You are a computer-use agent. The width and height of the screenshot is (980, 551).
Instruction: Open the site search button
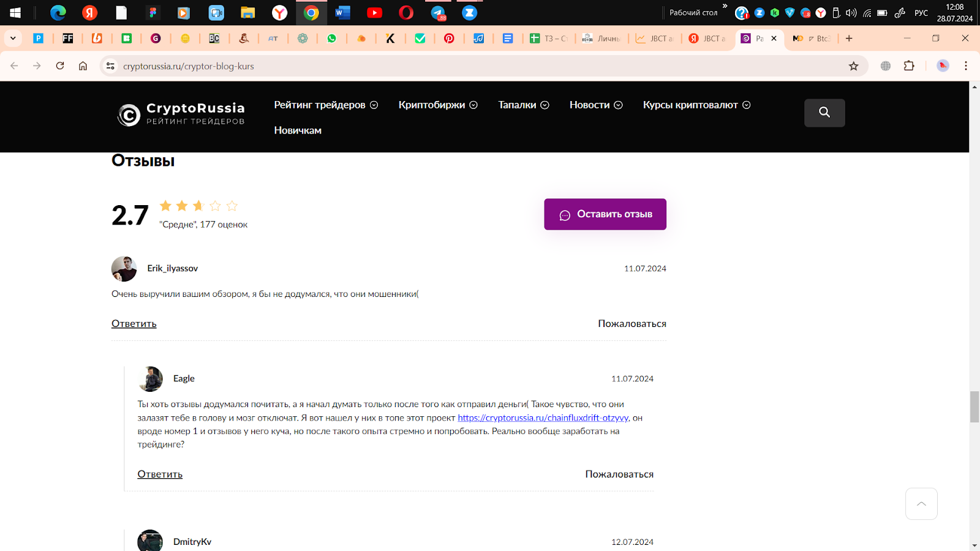pyautogui.click(x=824, y=113)
